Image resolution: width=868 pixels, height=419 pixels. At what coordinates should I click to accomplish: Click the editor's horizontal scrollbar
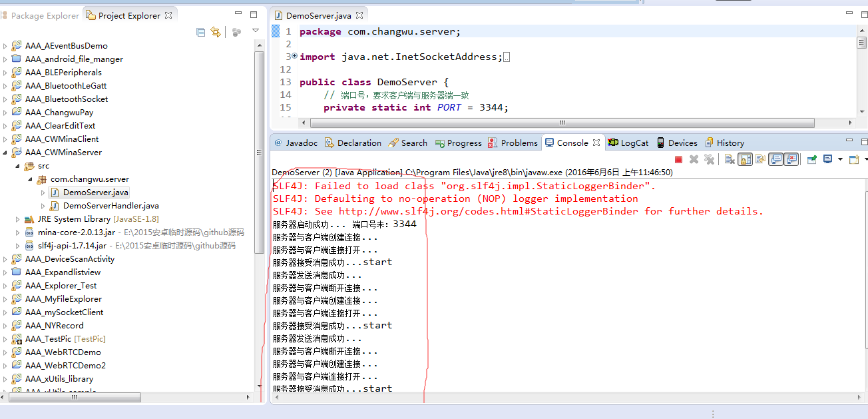(562, 123)
